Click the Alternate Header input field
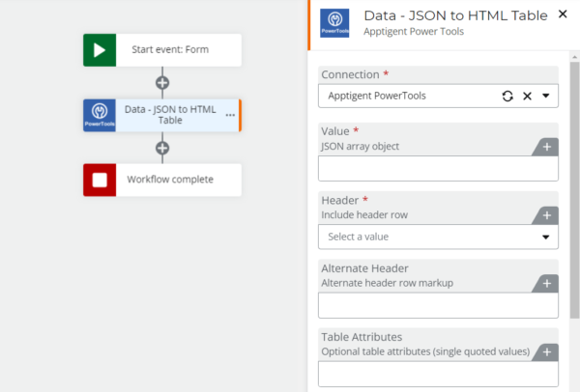580x392 pixels. (438, 305)
